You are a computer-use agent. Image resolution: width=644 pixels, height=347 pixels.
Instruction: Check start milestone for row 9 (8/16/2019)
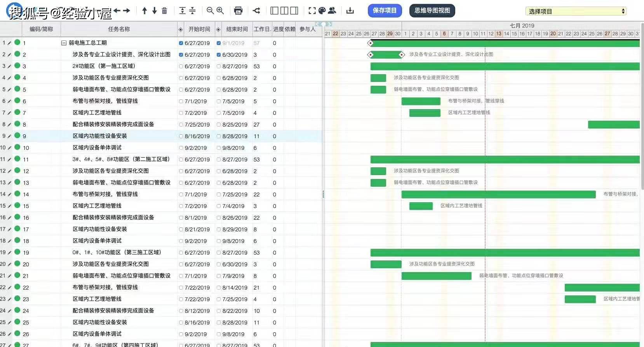click(x=181, y=136)
